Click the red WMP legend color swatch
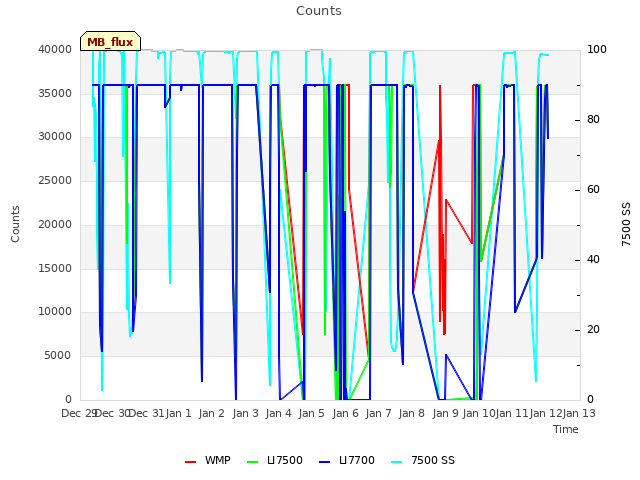The width and height of the screenshot is (640, 480). click(x=191, y=462)
